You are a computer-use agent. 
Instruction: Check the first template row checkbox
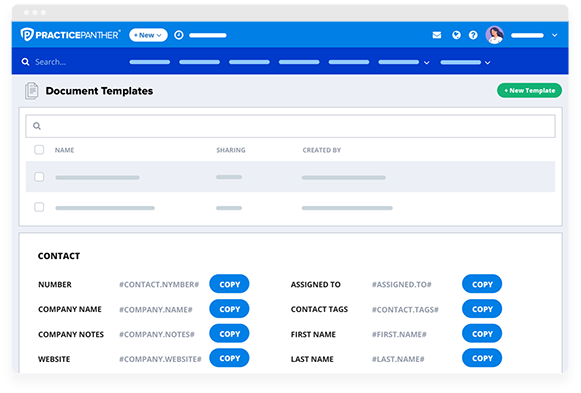point(39,177)
